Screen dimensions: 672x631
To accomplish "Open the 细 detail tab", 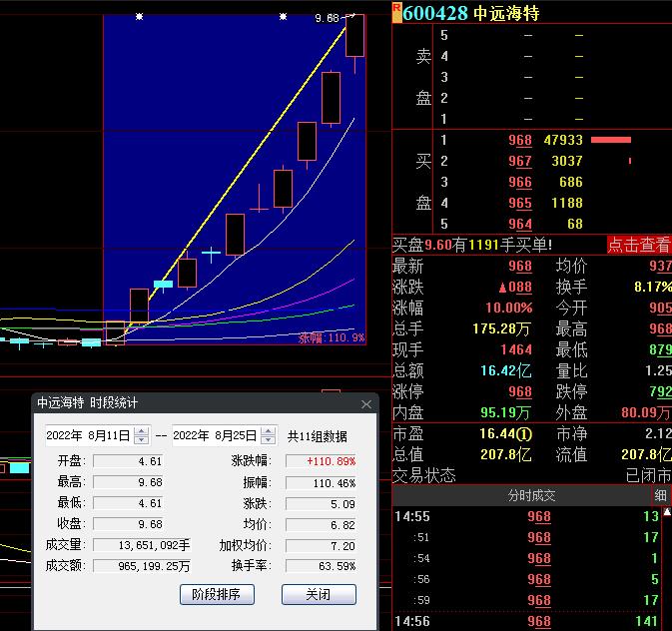I will tap(661, 496).
